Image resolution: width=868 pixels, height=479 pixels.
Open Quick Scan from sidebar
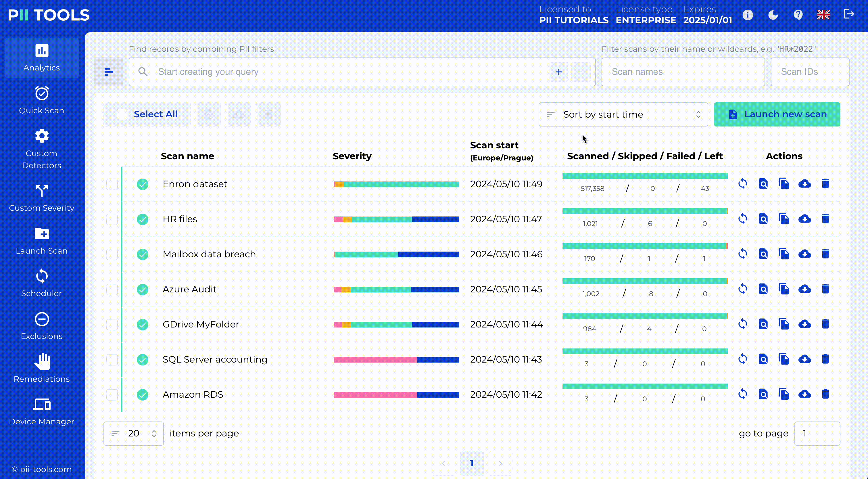[x=41, y=100]
